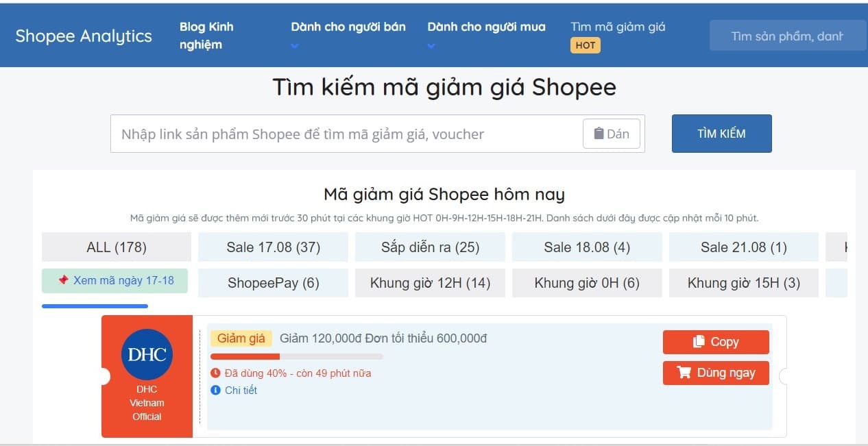Select the ALL (178) tab
The height and width of the screenshot is (446, 868).
tap(116, 247)
